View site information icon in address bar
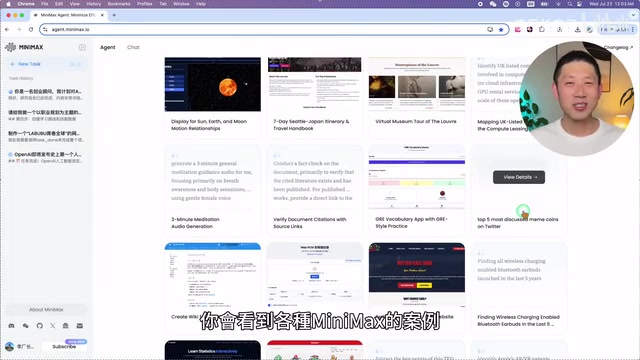Screen dimensions: 640x360 [45, 29]
